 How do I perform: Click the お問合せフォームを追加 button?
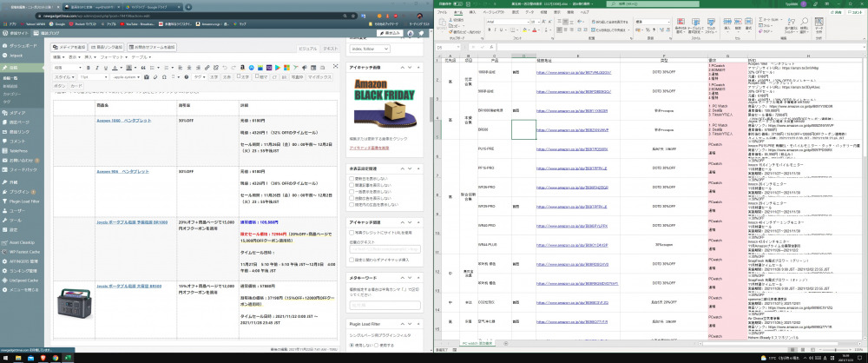coord(152,48)
